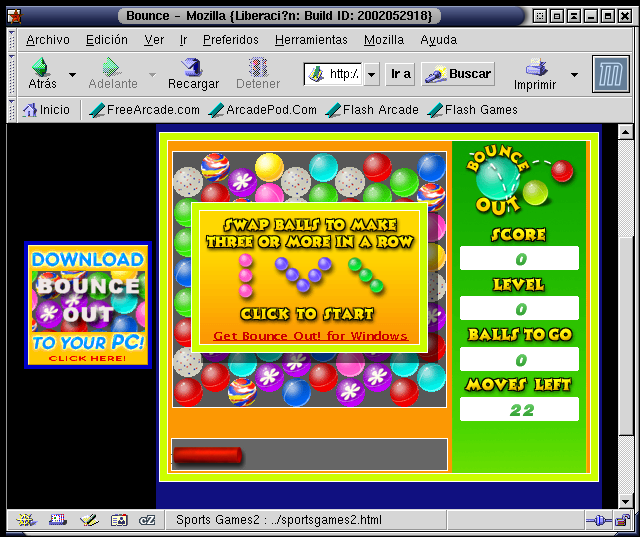The width and height of the screenshot is (640, 537).
Task: Open the Preferidos menu
Action: pos(230,40)
